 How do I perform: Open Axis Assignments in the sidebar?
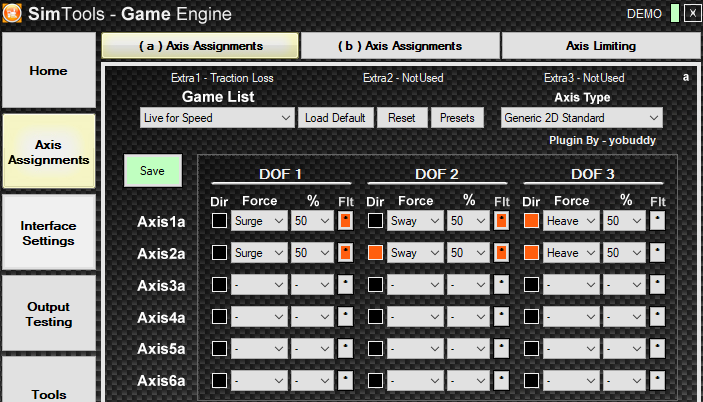pyautogui.click(x=48, y=152)
